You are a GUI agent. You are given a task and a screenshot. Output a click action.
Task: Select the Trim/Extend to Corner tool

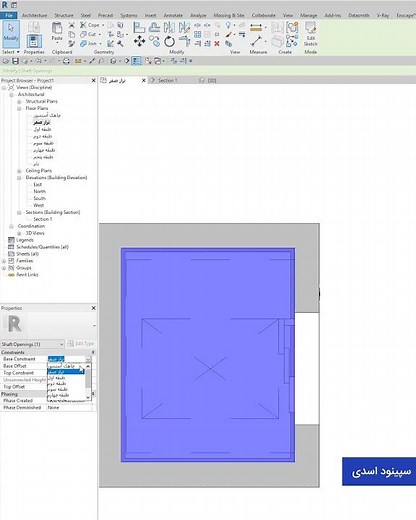[x=184, y=42]
